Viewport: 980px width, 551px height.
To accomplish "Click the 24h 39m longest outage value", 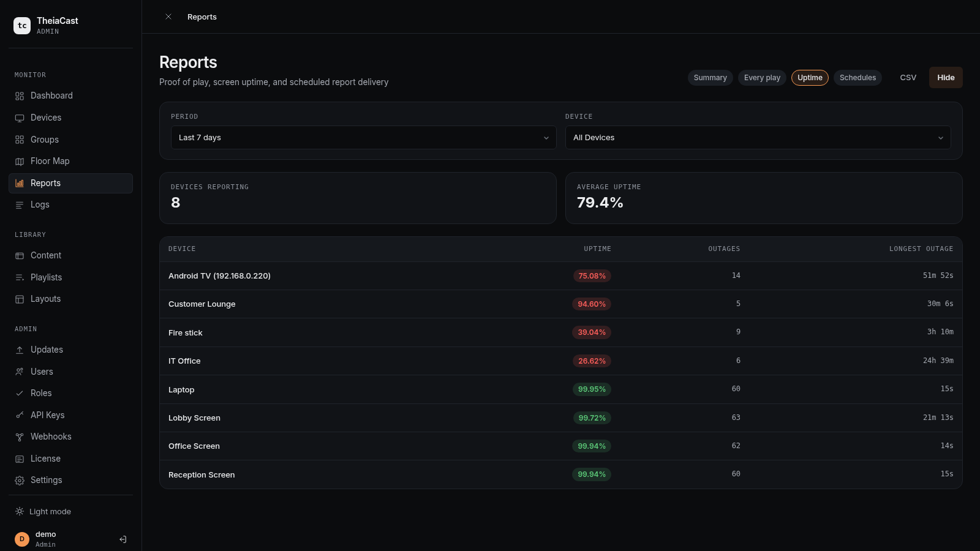I will click(938, 361).
